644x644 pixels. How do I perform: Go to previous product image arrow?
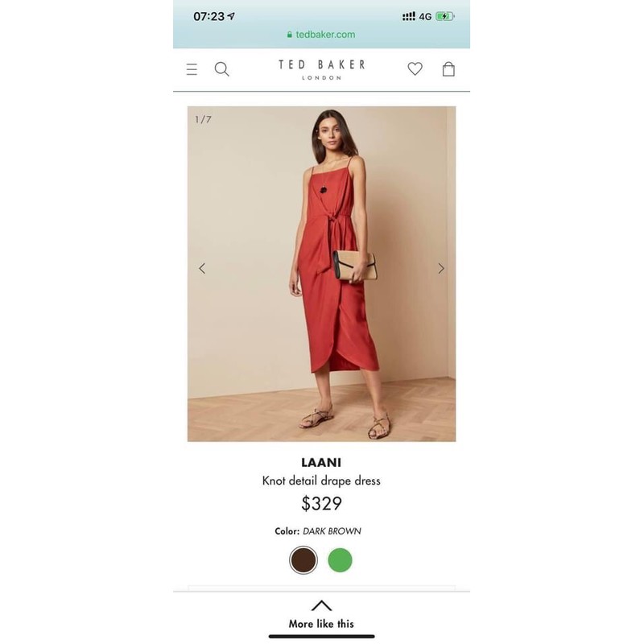point(202,269)
